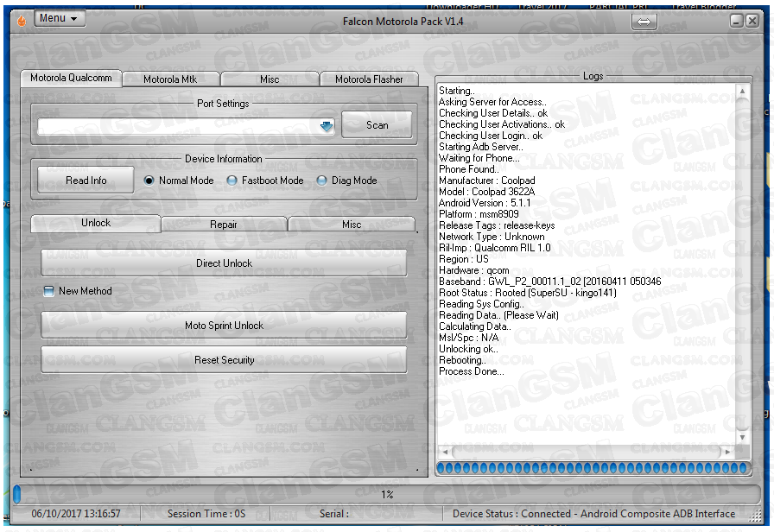Click the Read Info button
The width and height of the screenshot is (774, 532).
[x=86, y=180]
